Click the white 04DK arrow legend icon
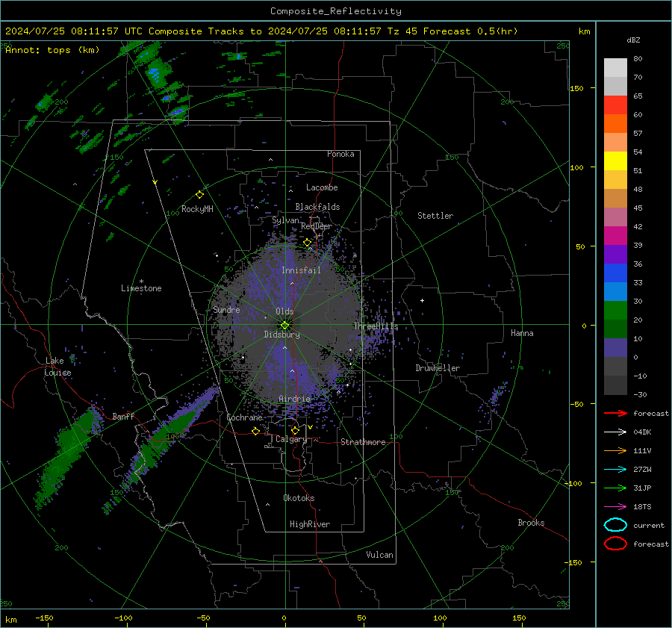The image size is (672, 628). coord(615,432)
